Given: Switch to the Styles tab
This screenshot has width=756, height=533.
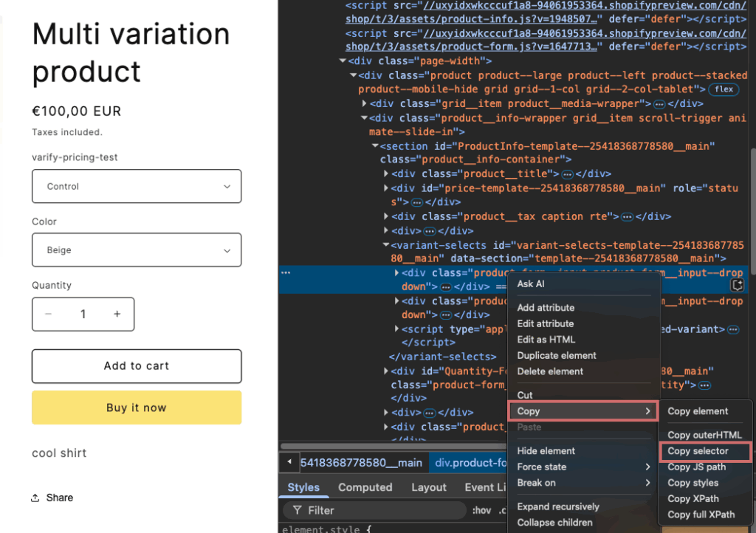Looking at the screenshot, I should click(x=303, y=487).
